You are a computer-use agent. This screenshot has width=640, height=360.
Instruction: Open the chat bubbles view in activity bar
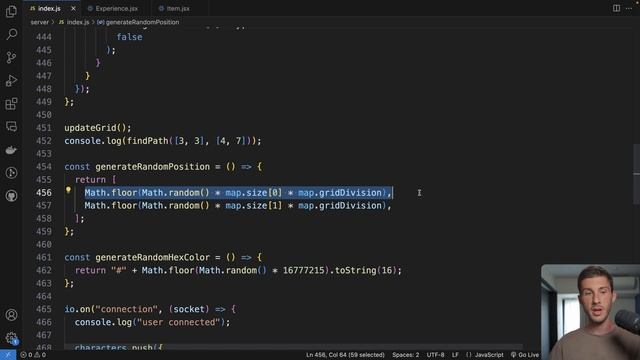click(x=11, y=127)
